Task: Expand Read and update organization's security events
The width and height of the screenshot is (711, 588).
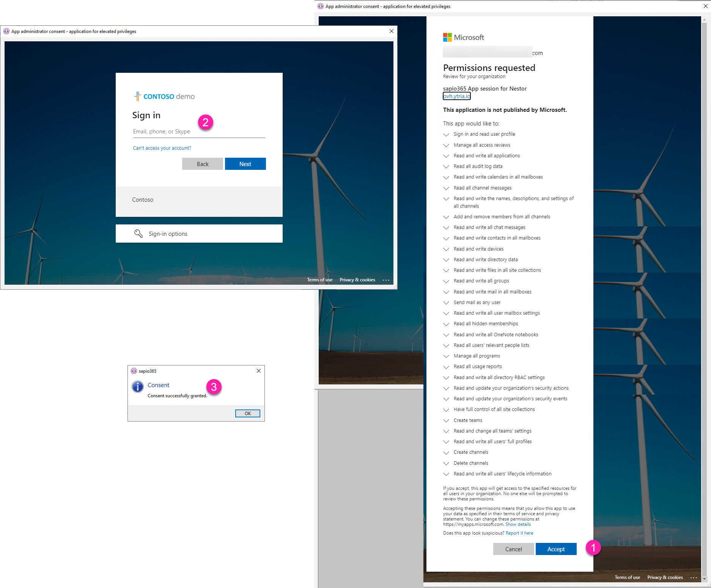Action: (x=446, y=399)
